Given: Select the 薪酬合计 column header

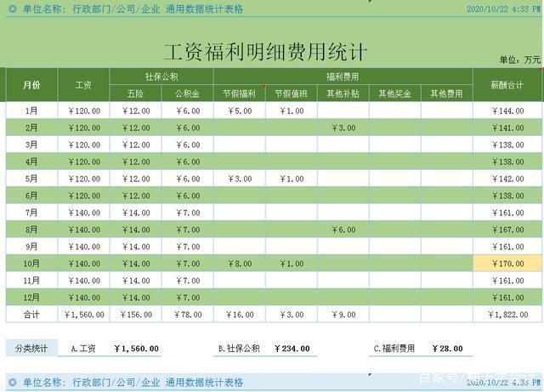Looking at the screenshot, I should (x=507, y=85).
